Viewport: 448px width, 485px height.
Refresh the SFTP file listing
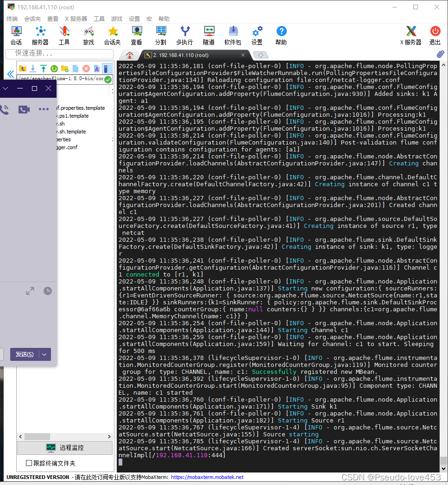pyautogui.click(x=54, y=69)
